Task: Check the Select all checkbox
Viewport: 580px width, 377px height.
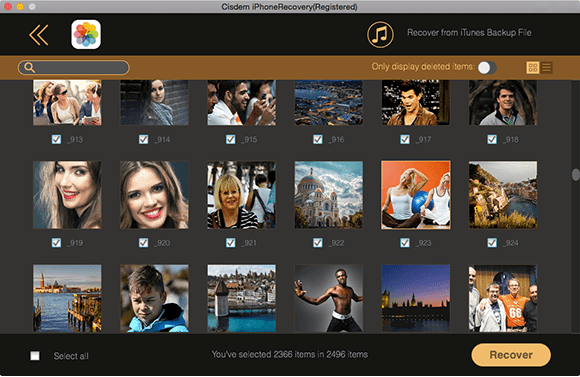Action: pyautogui.click(x=35, y=356)
